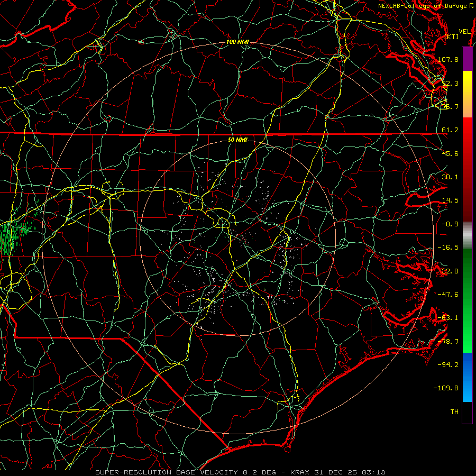The image size is (476, 476).
Task: Pick the black TH segment of the scale
Action: 467,413
